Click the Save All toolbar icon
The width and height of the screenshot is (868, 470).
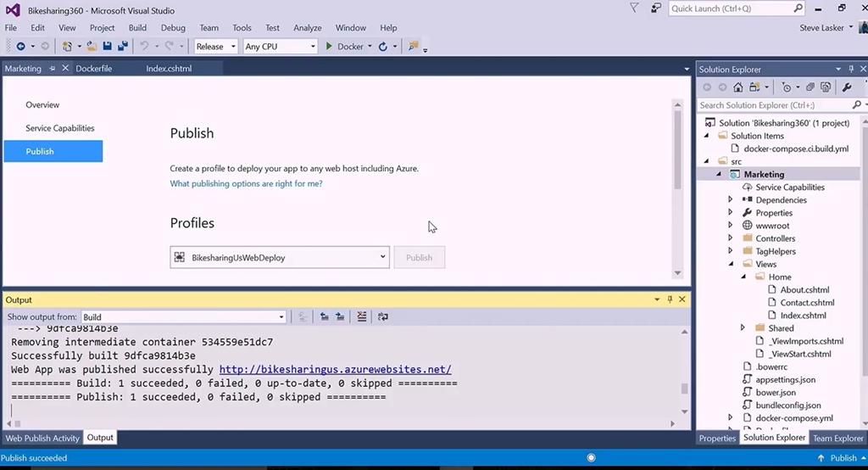[x=122, y=47]
